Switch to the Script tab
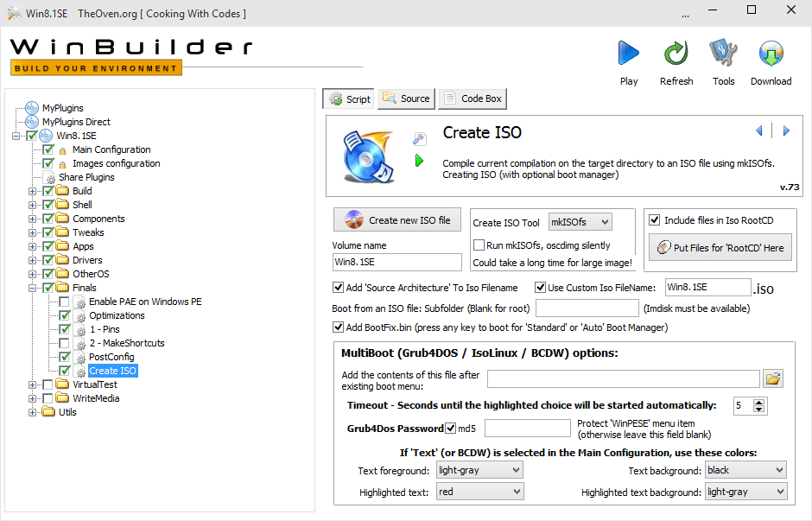The height and width of the screenshot is (521, 812). click(x=348, y=98)
